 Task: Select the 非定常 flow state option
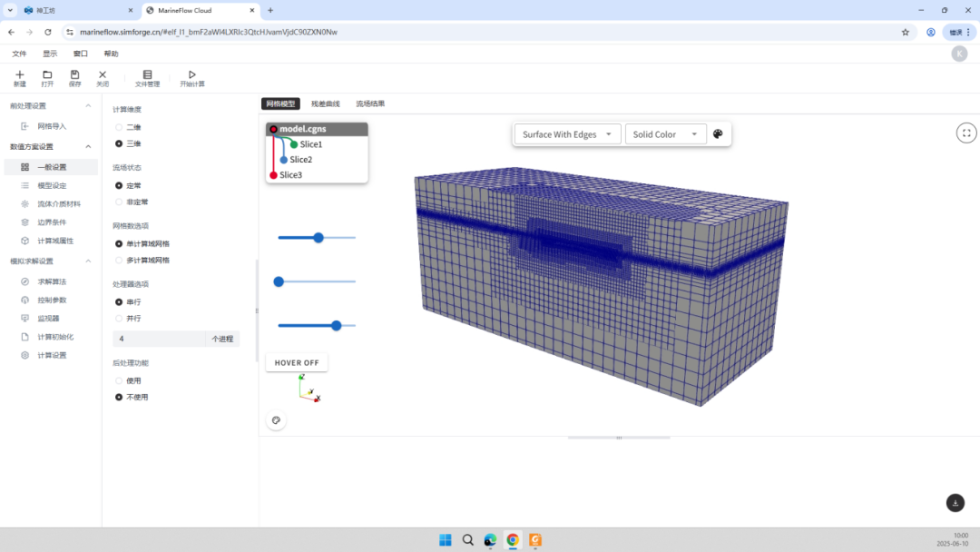click(x=119, y=202)
